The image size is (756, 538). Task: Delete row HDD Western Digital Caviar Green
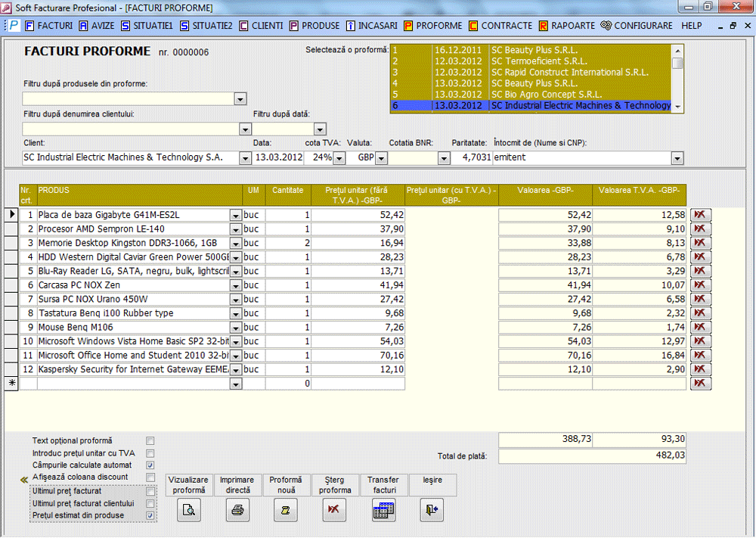[x=701, y=257]
